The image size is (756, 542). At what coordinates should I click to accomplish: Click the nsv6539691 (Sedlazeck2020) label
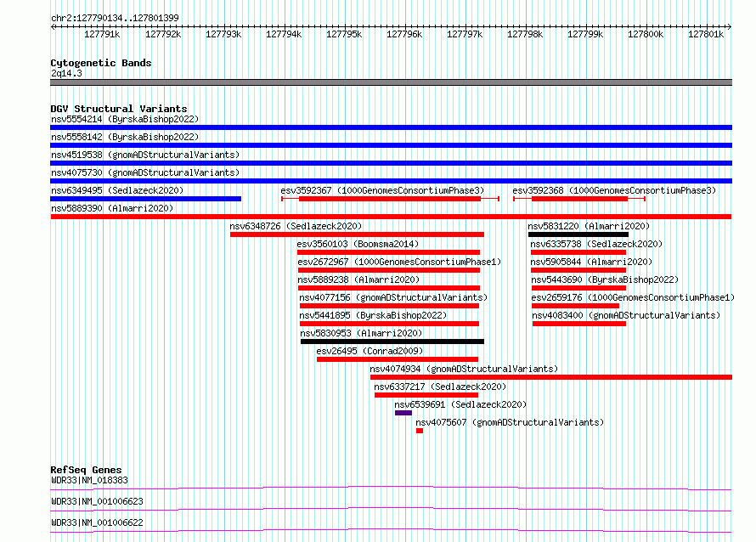[x=460, y=404]
